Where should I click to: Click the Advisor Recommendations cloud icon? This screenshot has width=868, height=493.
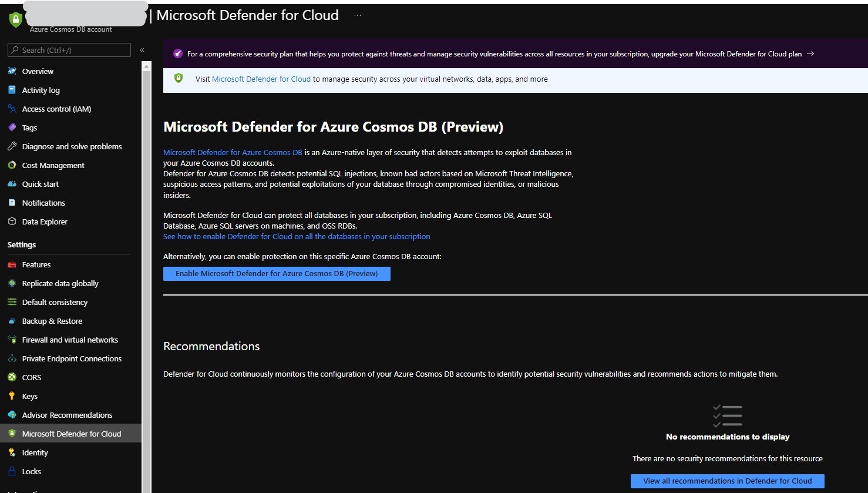(12, 415)
